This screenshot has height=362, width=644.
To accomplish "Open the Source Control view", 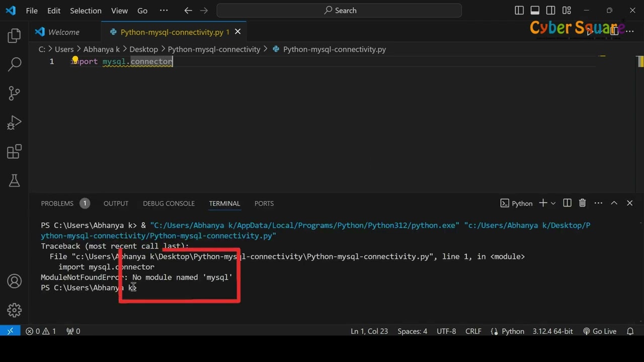I will 14,93.
